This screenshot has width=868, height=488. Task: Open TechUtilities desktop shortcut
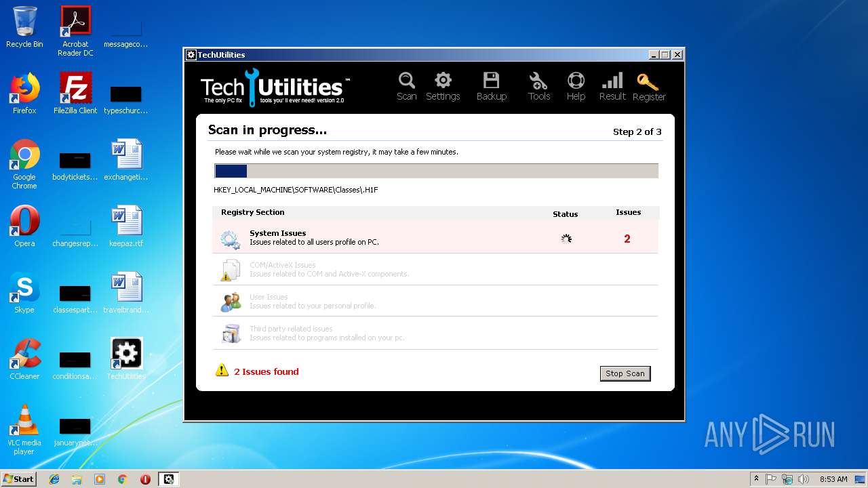pyautogui.click(x=126, y=359)
